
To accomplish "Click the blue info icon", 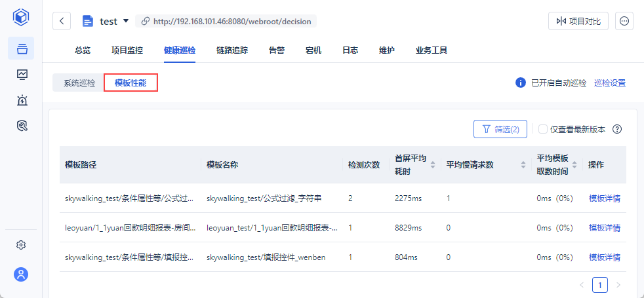I will pos(521,83).
